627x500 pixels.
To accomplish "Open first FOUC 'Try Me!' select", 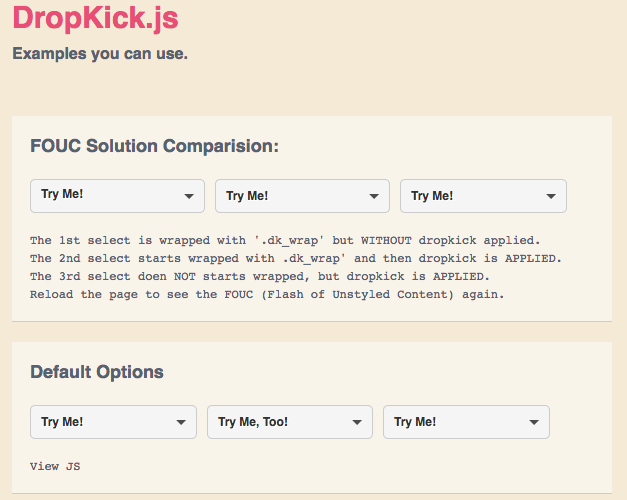I will (117, 196).
